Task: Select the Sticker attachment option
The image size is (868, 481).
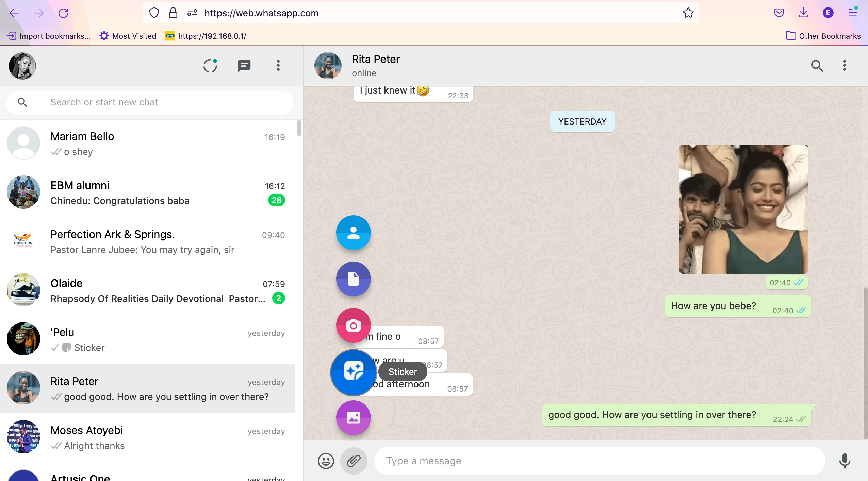Action: tap(353, 371)
